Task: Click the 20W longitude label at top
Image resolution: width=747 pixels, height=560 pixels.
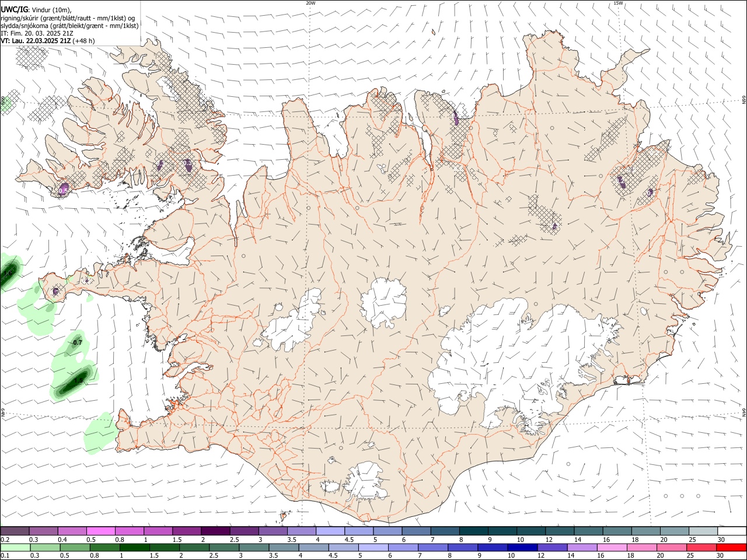Action: tap(310, 3)
